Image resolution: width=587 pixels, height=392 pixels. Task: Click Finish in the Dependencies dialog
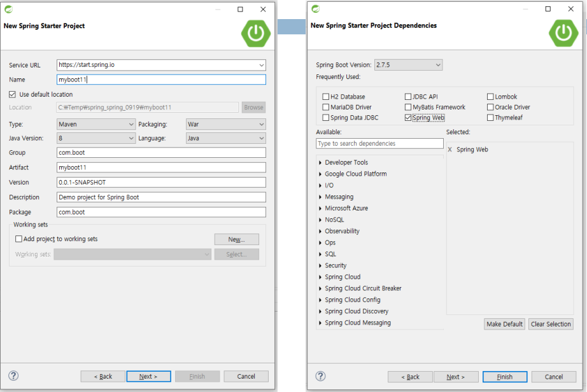click(x=505, y=377)
